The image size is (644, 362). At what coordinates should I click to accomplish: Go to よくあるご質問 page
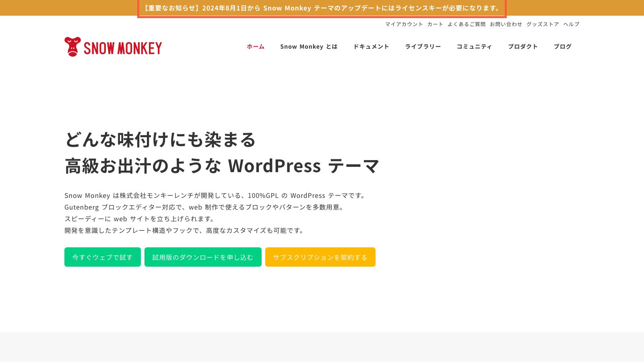coord(466,24)
